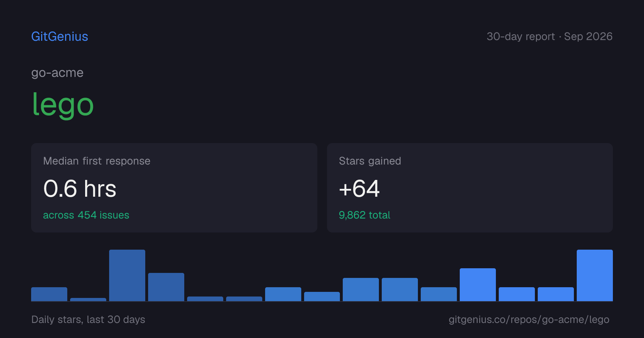
Task: Click the 0.6 hrs value
Action: (80, 188)
